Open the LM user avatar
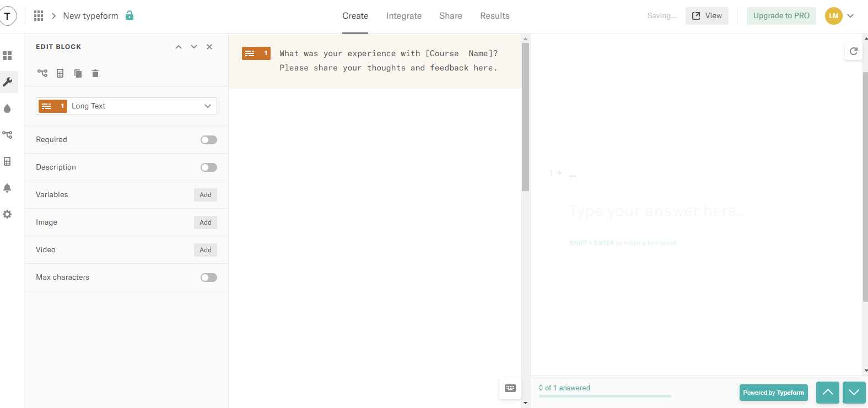Viewport: 868px width, 408px height. (834, 16)
